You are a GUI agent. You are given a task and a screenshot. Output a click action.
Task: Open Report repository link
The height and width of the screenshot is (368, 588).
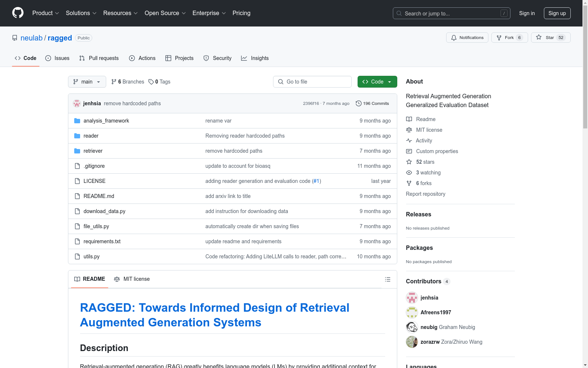click(x=426, y=194)
